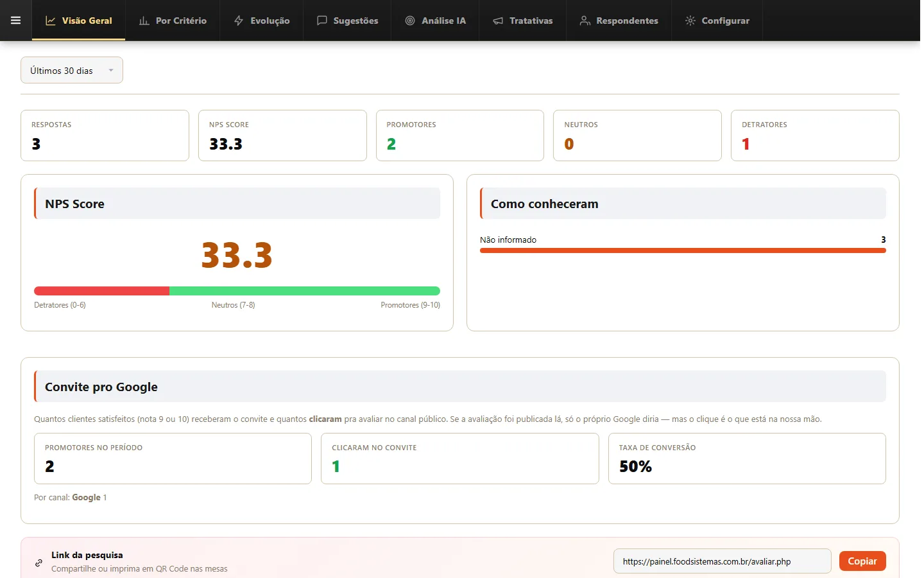Select the NPS Score stat card
The image size is (924, 578).
[282, 136]
